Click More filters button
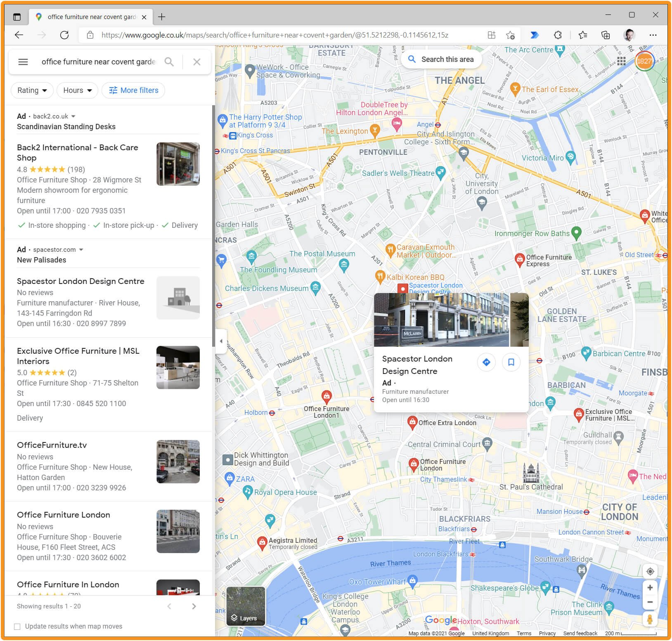The height and width of the screenshot is (641, 672). click(x=133, y=90)
